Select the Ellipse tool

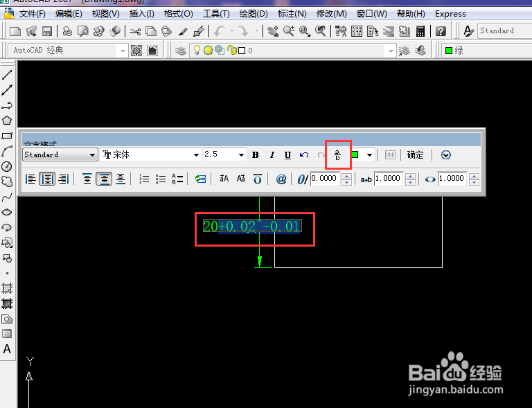7,212
